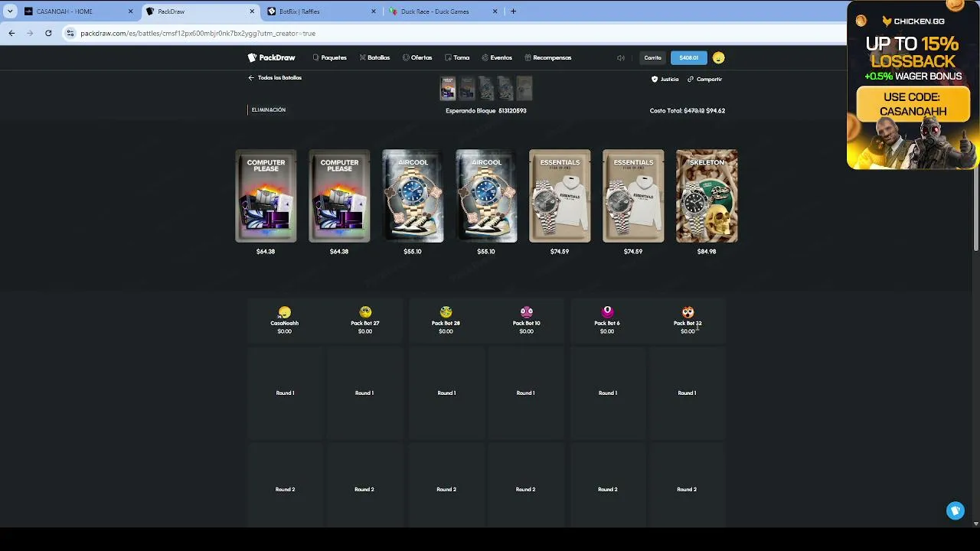Click Round 1 under Pack Bot 28
980x551 pixels.
(x=446, y=393)
